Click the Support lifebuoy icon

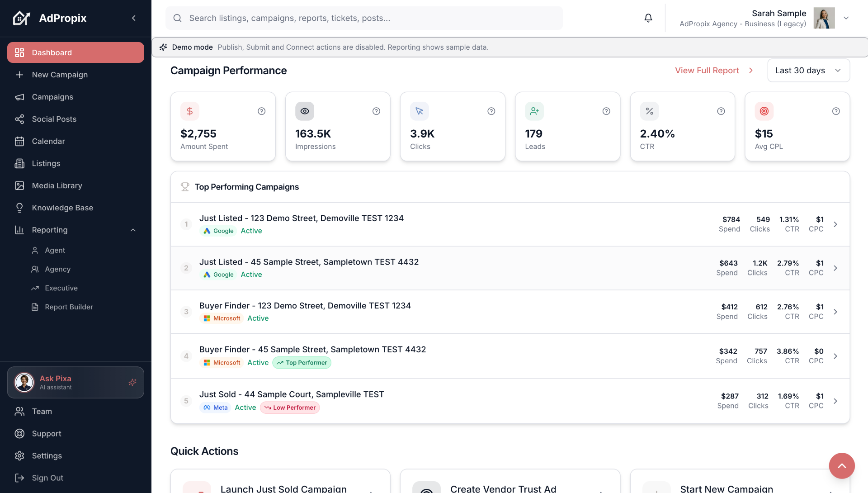pos(19,433)
